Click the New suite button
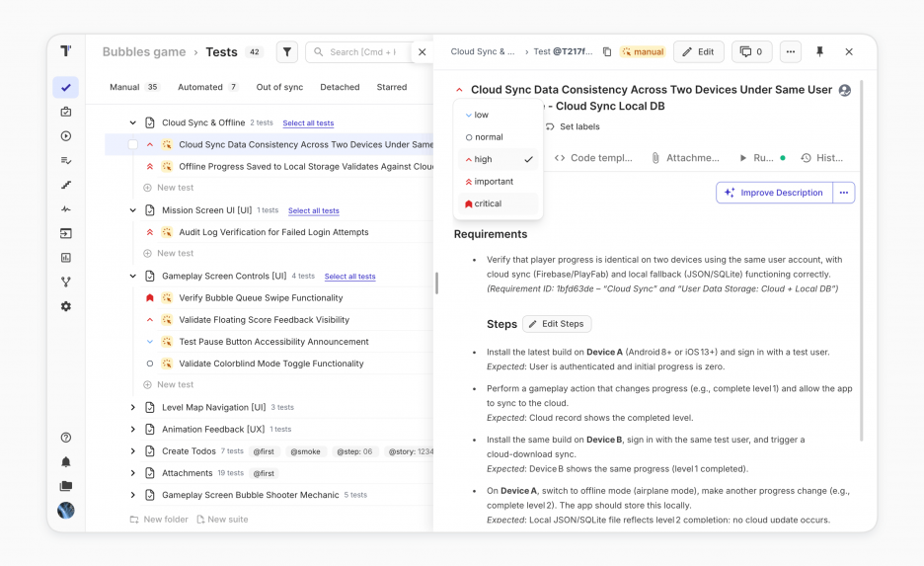 coord(222,520)
